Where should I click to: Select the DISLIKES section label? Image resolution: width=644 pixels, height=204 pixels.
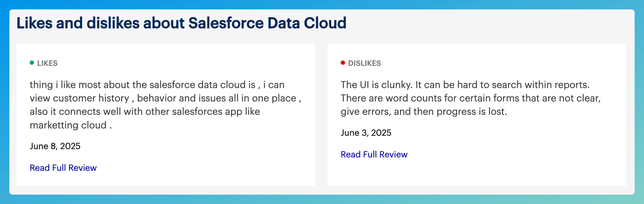[x=364, y=63]
